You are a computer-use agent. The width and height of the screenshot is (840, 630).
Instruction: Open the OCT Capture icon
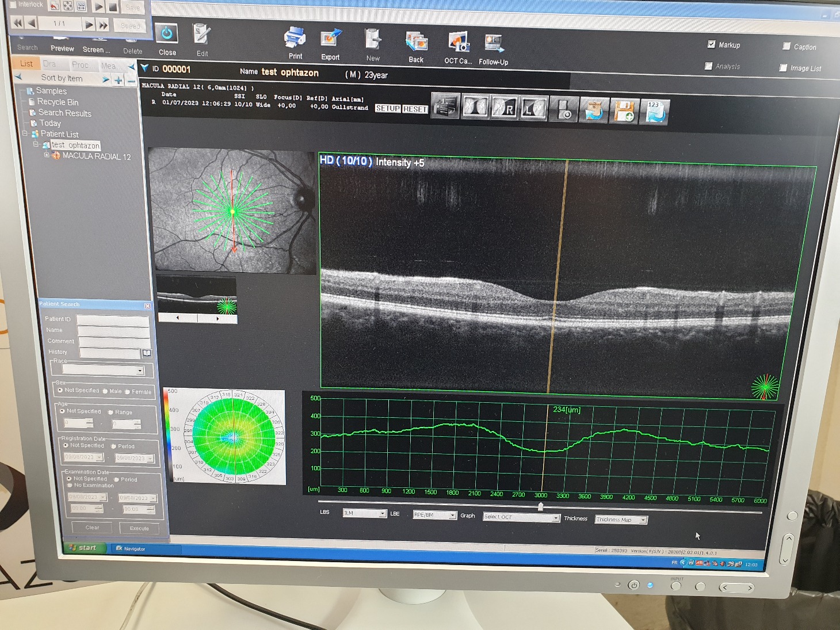tap(459, 43)
